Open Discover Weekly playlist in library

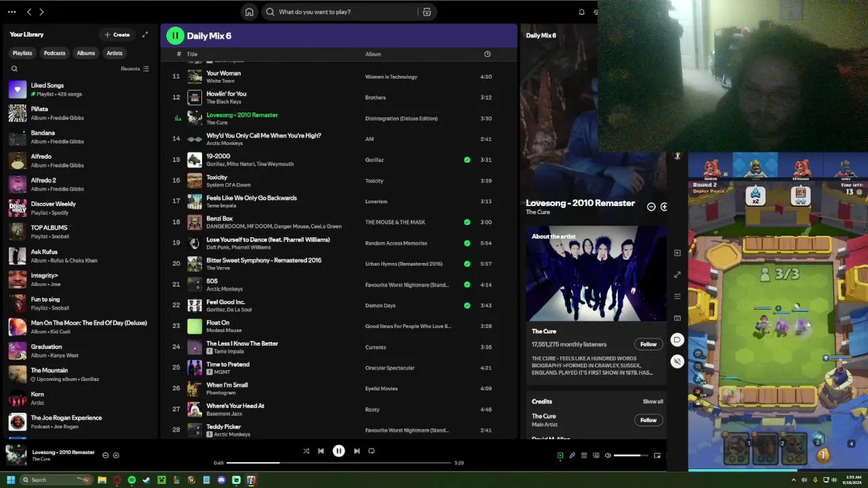(x=80, y=208)
